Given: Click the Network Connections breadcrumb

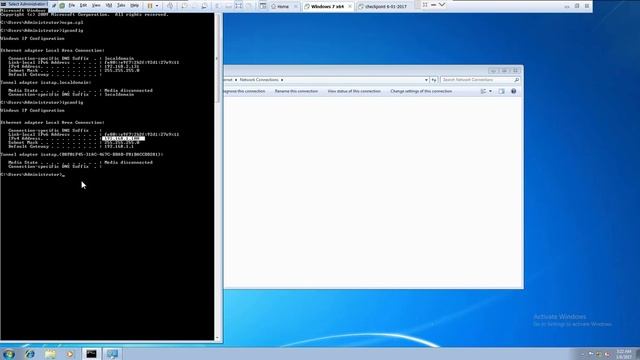Looking at the screenshot, I should [x=259, y=80].
